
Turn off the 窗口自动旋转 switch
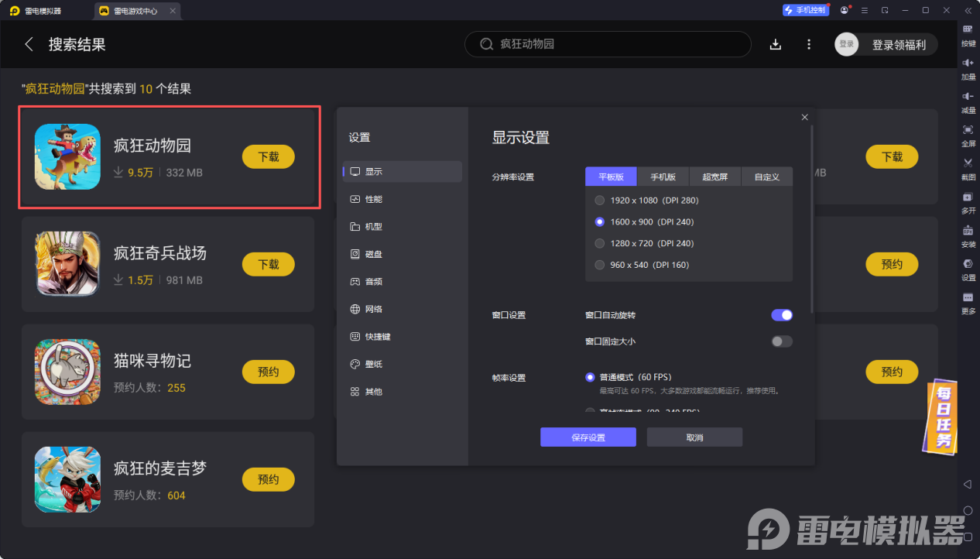782,315
